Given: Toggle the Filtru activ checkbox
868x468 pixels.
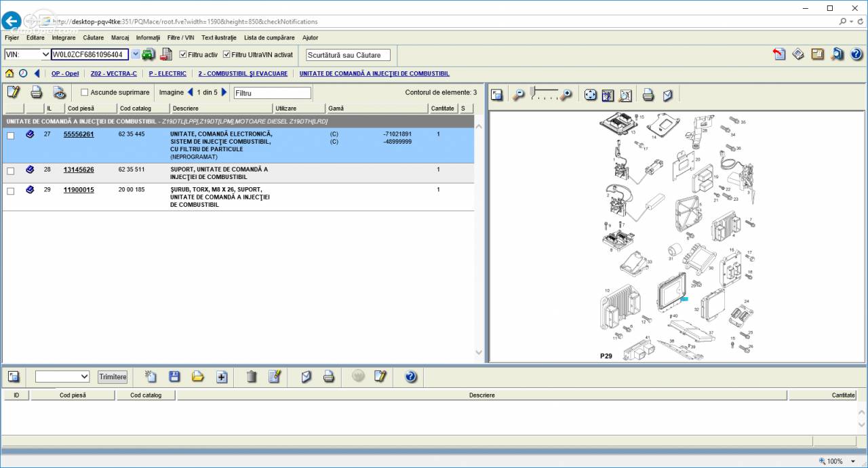Looking at the screenshot, I should click(x=182, y=54).
